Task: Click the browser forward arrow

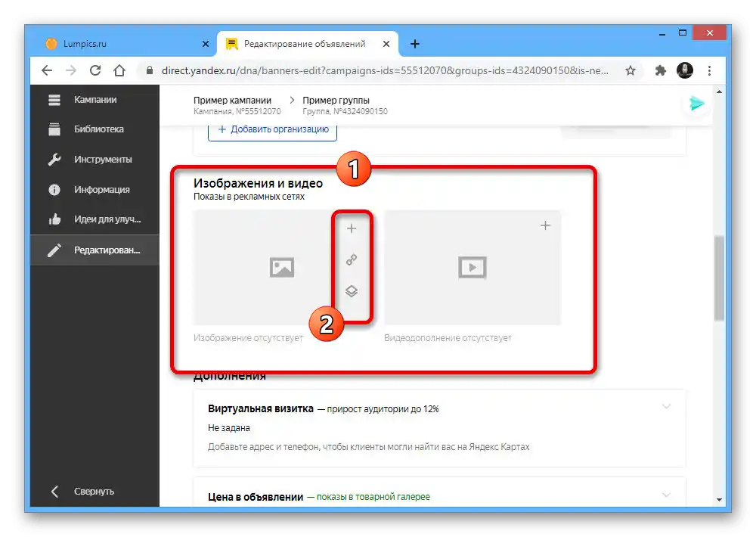Action: coord(71,70)
